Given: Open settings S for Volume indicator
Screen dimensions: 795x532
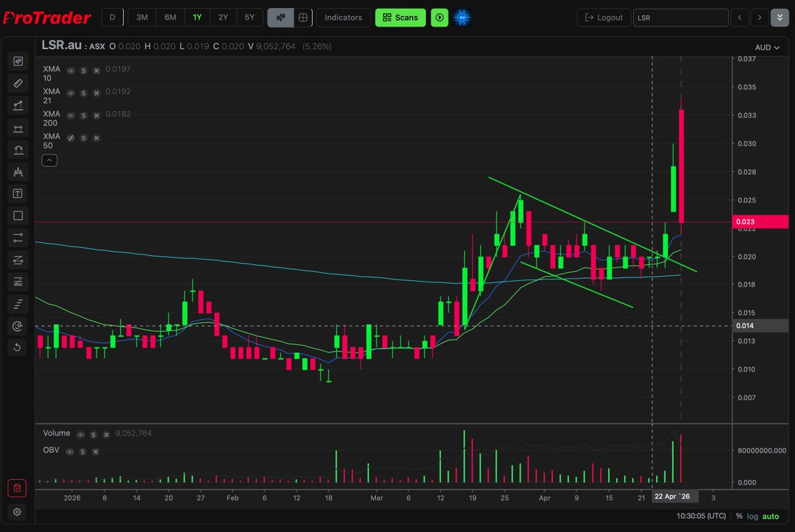Looking at the screenshot, I should click(93, 434).
